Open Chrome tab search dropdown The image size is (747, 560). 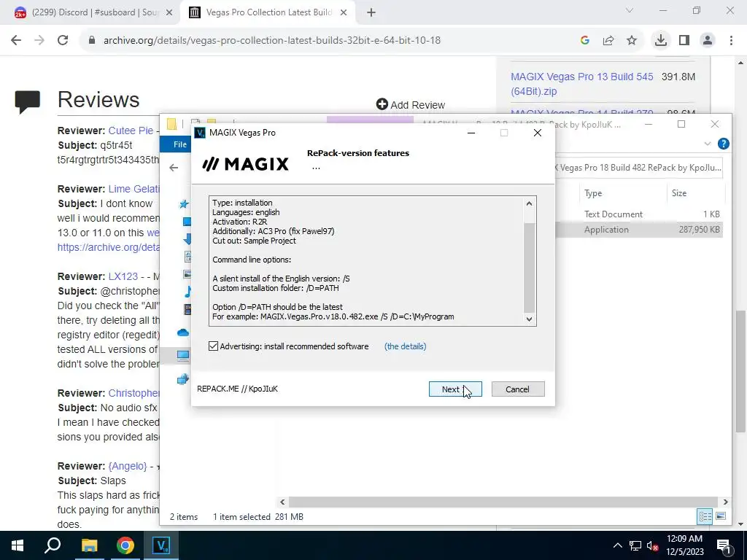point(630,10)
